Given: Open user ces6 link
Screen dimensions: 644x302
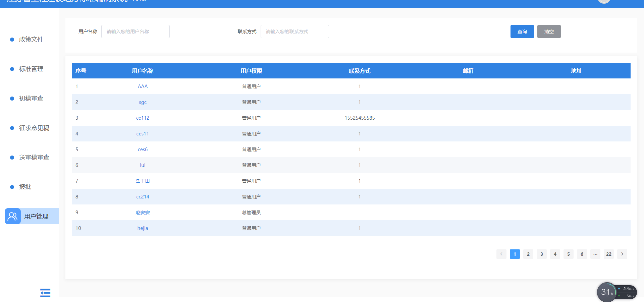Looking at the screenshot, I should click(x=143, y=149).
